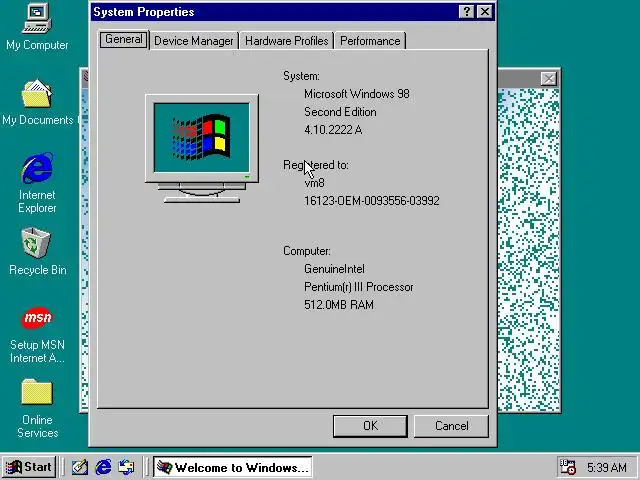Confirm with the OK button
Viewport: 640px width, 480px height.
click(x=370, y=426)
